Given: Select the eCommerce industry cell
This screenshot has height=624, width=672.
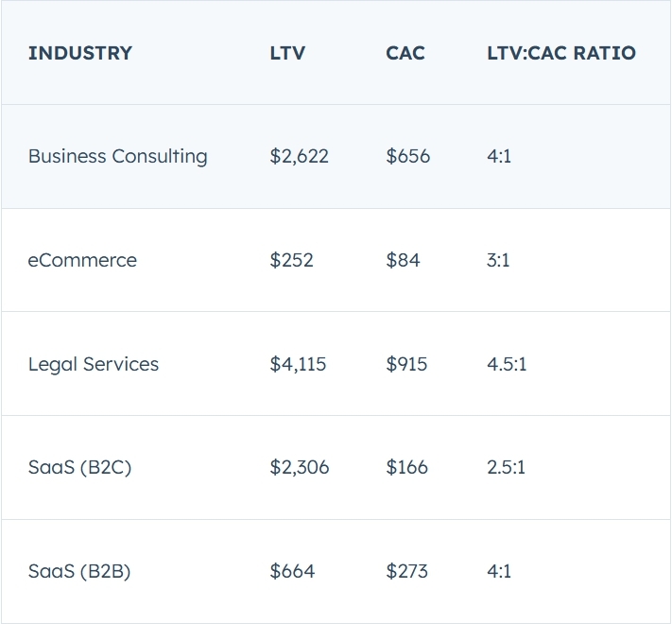Looking at the screenshot, I should tap(82, 260).
